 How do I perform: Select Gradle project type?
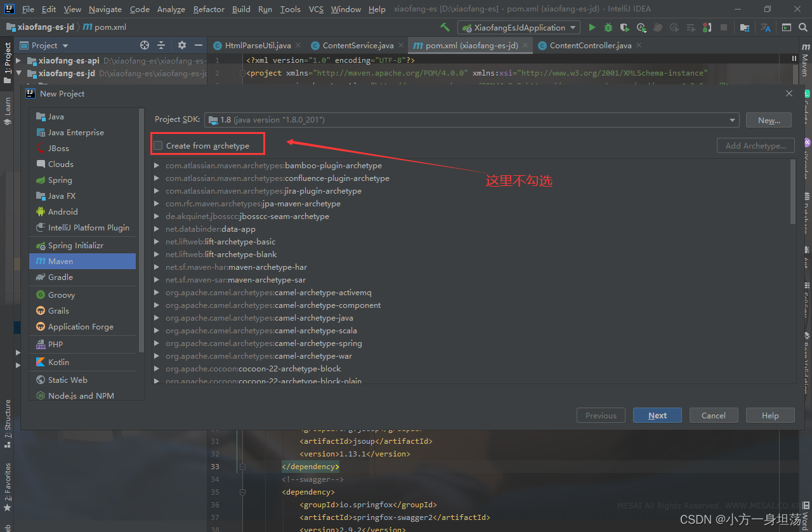[x=82, y=277]
